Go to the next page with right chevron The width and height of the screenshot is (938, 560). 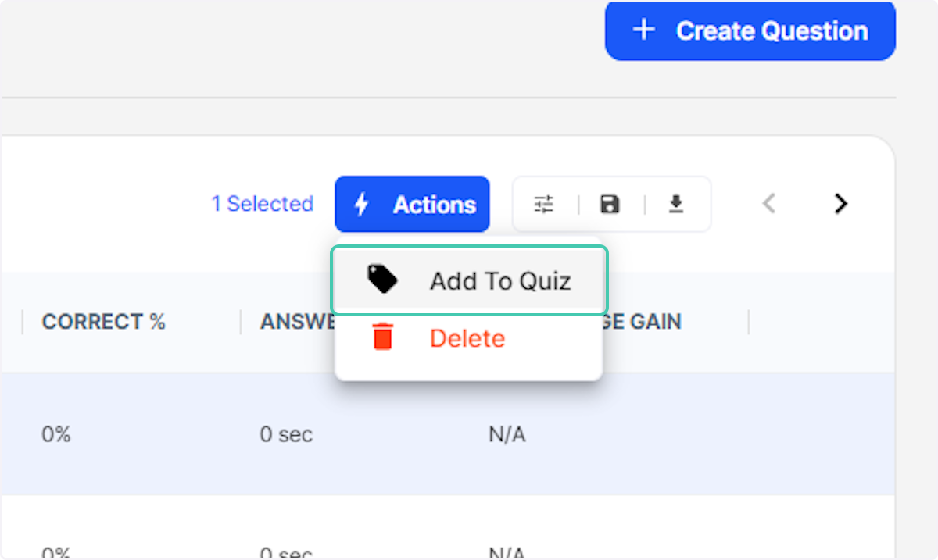(841, 204)
